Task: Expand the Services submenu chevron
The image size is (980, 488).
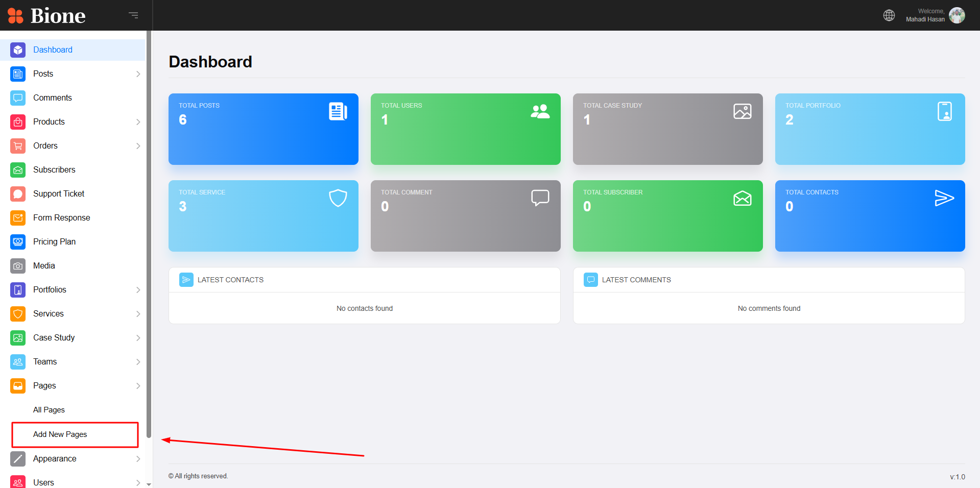Action: tap(138, 314)
